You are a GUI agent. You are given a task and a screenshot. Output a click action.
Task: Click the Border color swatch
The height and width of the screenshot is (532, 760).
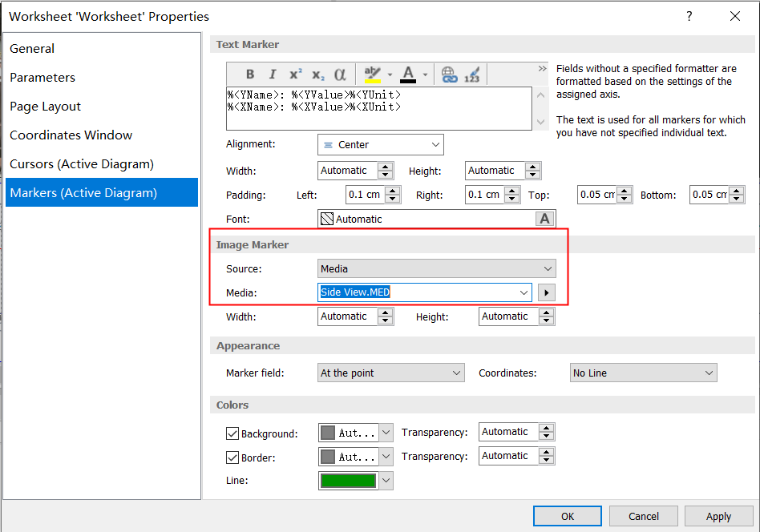(x=328, y=457)
